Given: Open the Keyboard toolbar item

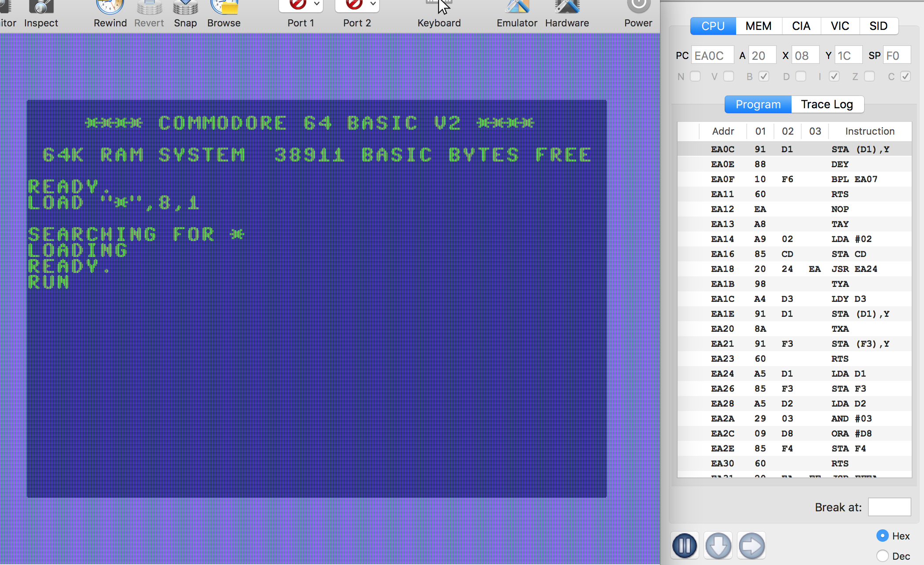Looking at the screenshot, I should (439, 13).
